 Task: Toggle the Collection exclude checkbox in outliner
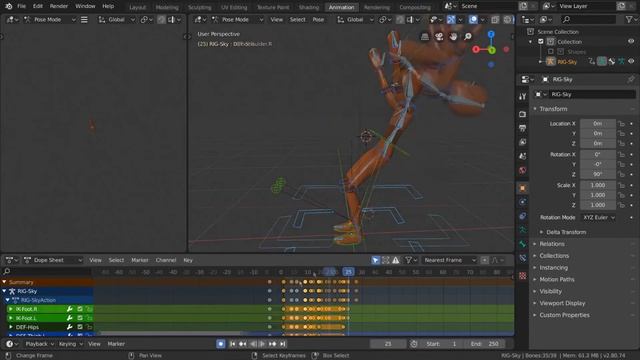(x=540, y=42)
